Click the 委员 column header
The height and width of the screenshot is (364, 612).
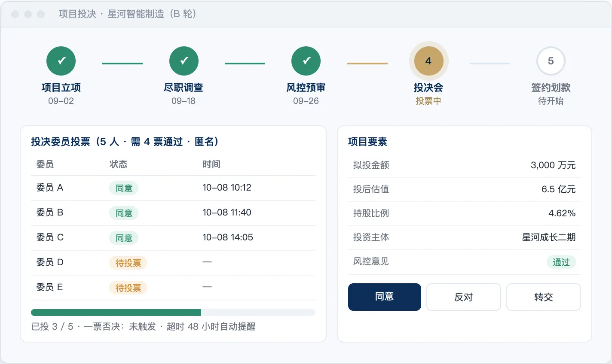45,164
